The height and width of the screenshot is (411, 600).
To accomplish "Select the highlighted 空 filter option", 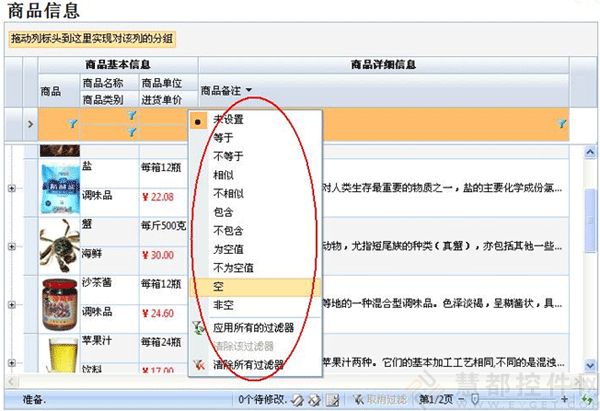I will pyautogui.click(x=220, y=286).
